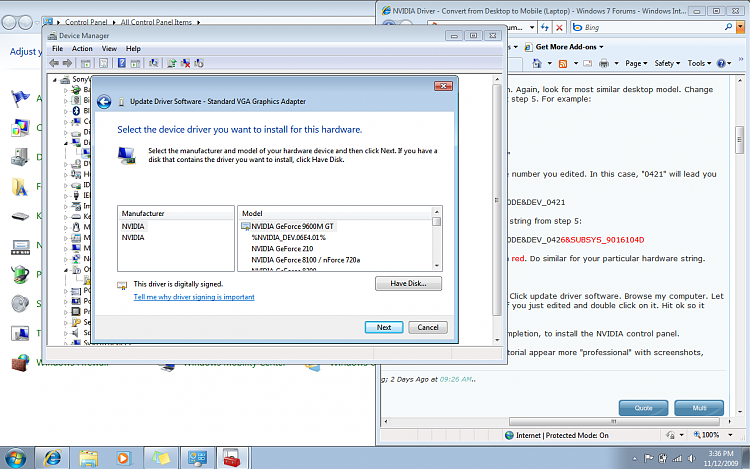Open the Safety dropdown menu in IE
The width and height of the screenshot is (750, 469).
tap(667, 63)
